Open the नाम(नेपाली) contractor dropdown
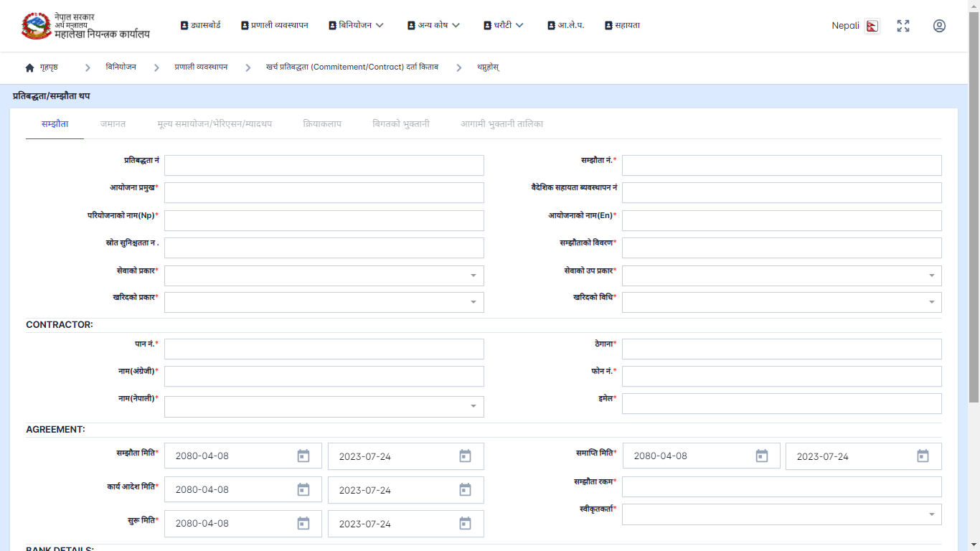The width and height of the screenshot is (980, 551). tap(473, 407)
